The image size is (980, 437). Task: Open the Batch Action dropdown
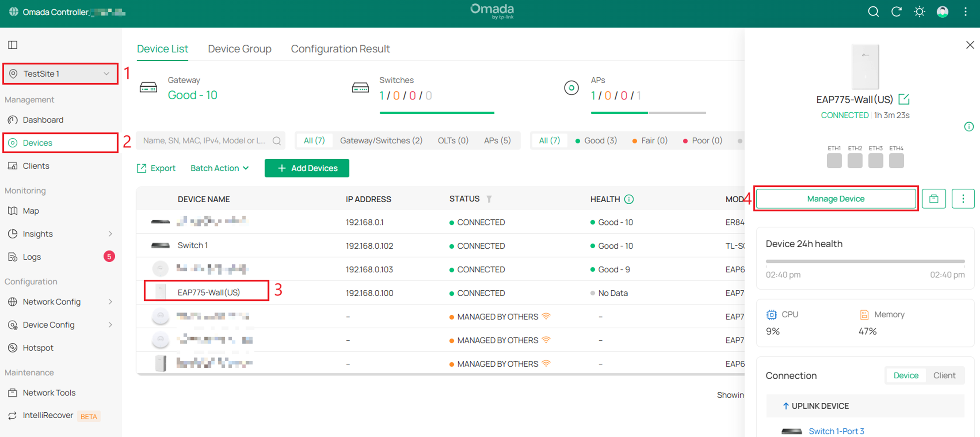pos(219,168)
